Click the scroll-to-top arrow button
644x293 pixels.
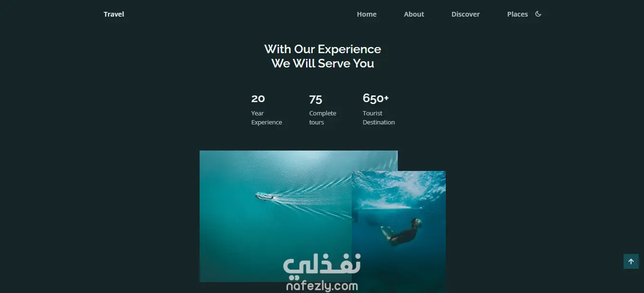point(631,261)
